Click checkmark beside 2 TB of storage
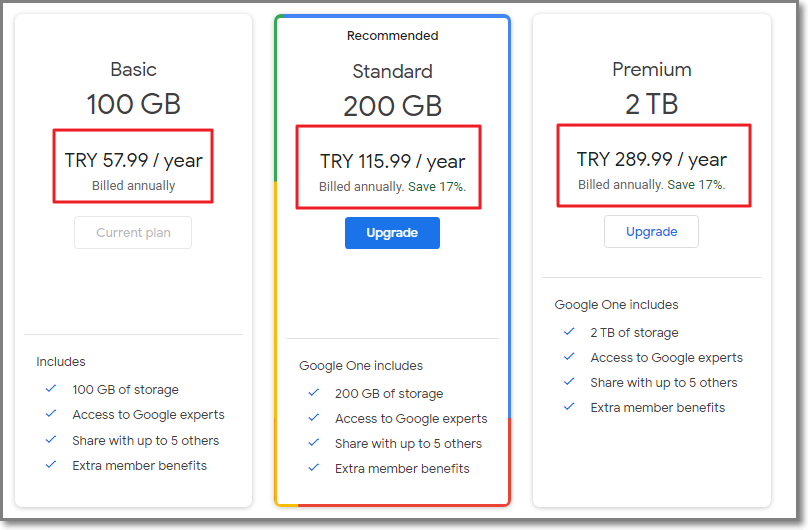Screen dimensions: 808x530 pyautogui.click(x=569, y=332)
